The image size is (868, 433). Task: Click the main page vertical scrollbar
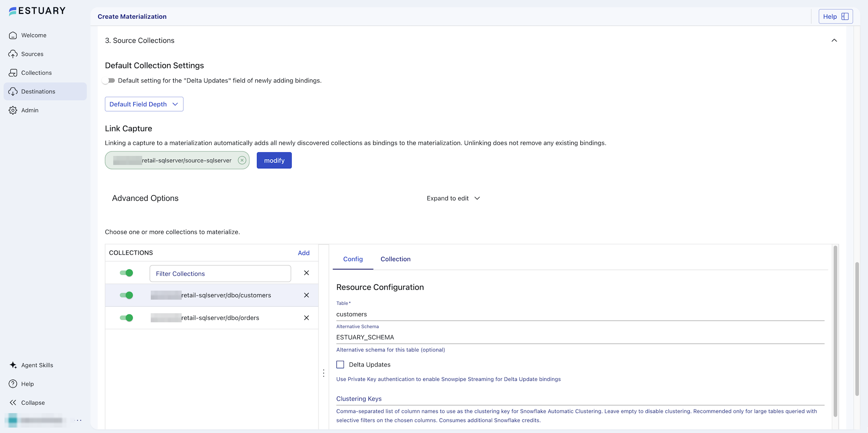click(857, 329)
